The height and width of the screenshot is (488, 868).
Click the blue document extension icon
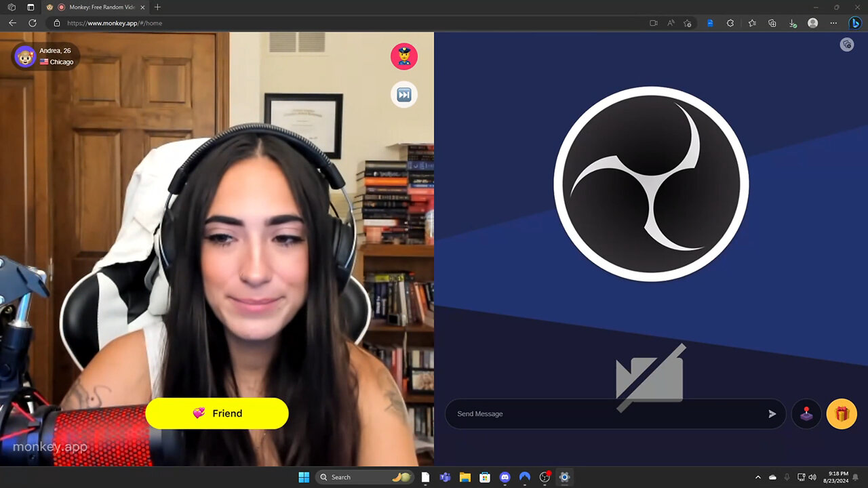[710, 23]
